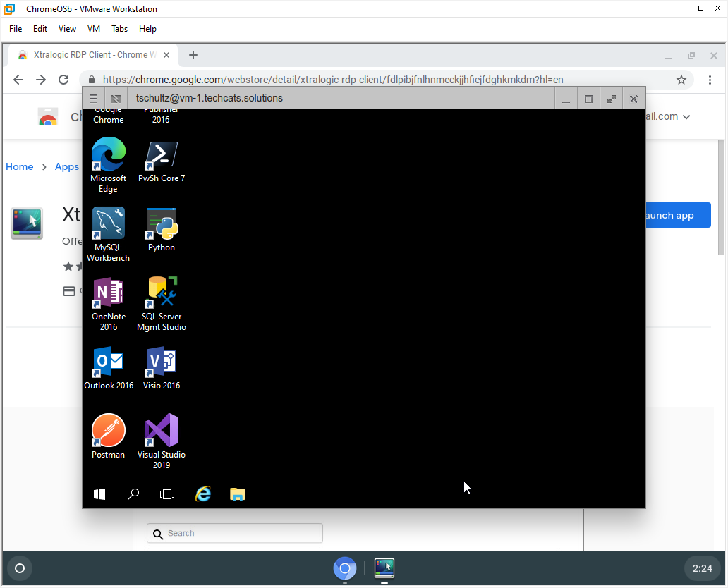Open the Windows Start menu

click(99, 494)
